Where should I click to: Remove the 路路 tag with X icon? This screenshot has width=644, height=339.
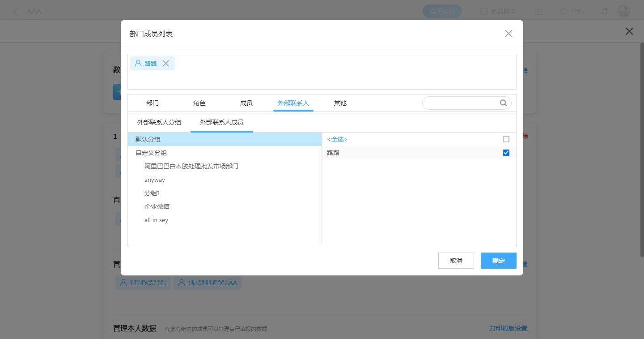165,64
